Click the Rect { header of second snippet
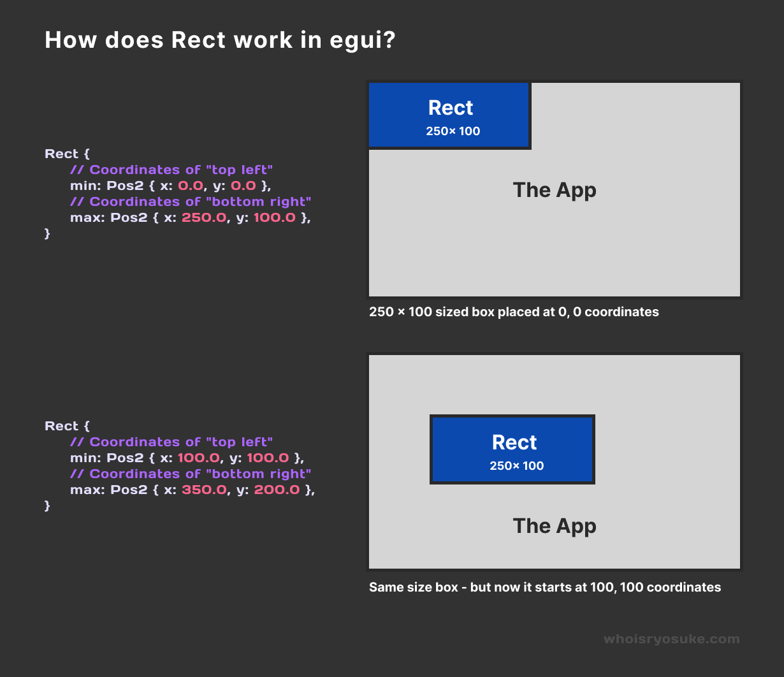784x677 pixels. [x=68, y=426]
